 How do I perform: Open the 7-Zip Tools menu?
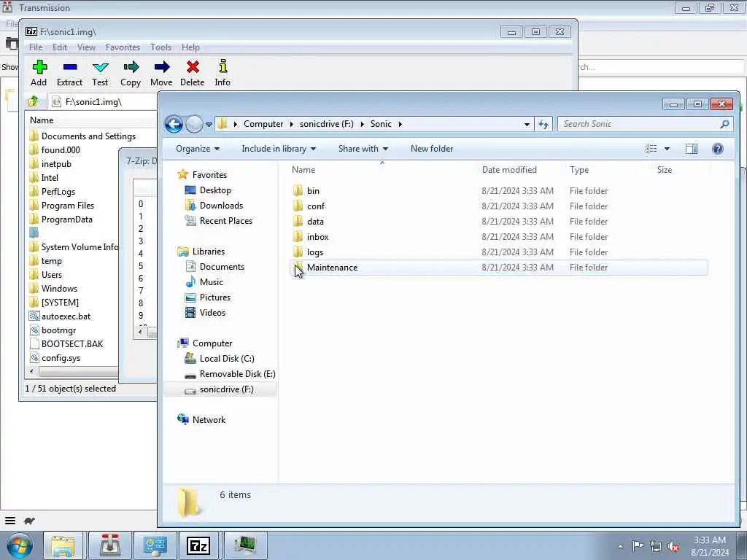click(161, 47)
